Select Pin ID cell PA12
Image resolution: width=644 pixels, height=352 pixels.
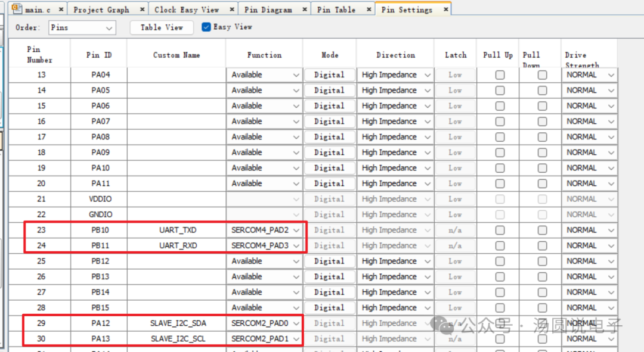click(x=100, y=323)
